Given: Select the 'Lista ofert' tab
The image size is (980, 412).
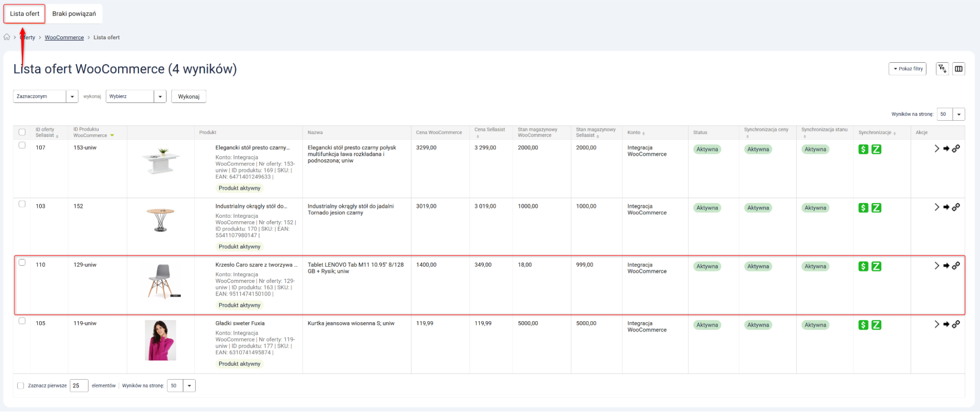Looking at the screenshot, I should [x=25, y=14].
